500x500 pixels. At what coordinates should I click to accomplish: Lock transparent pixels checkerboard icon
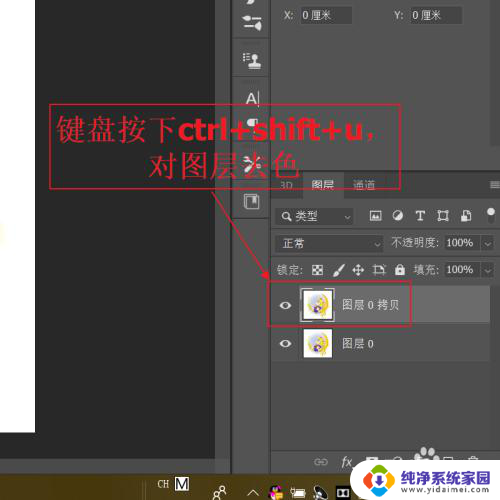(317, 270)
